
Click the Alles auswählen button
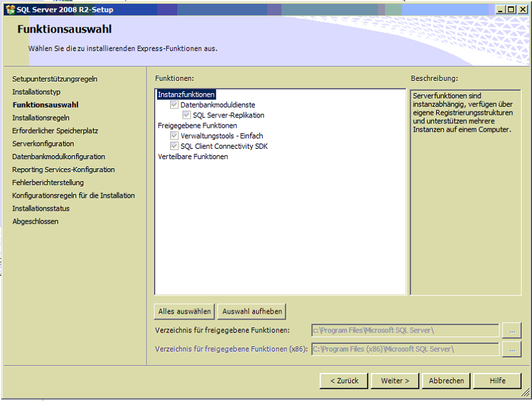coord(185,312)
